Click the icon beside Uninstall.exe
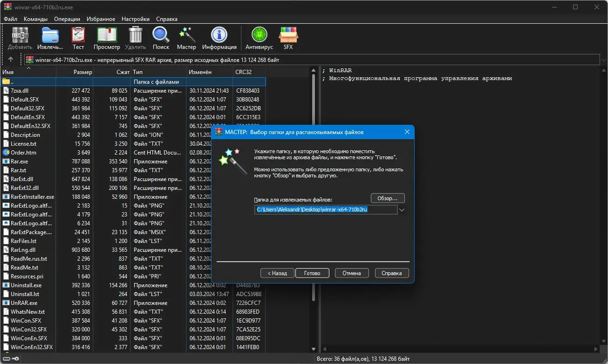 [x=6, y=285]
